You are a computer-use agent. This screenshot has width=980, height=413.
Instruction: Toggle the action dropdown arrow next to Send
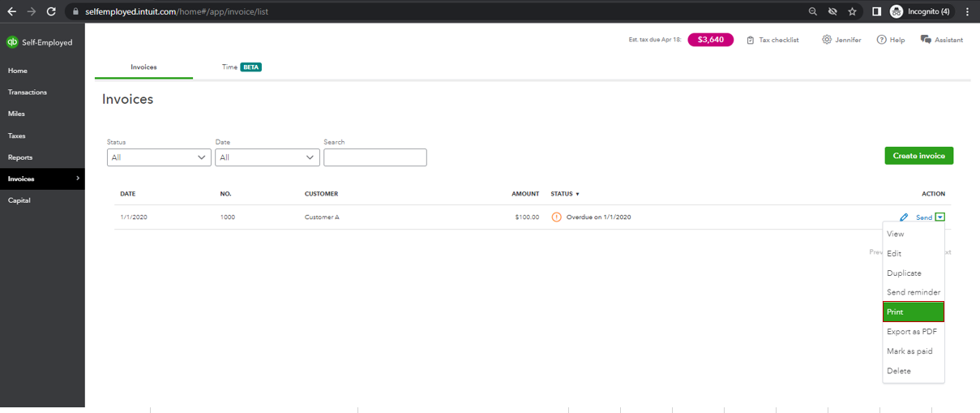(x=939, y=217)
